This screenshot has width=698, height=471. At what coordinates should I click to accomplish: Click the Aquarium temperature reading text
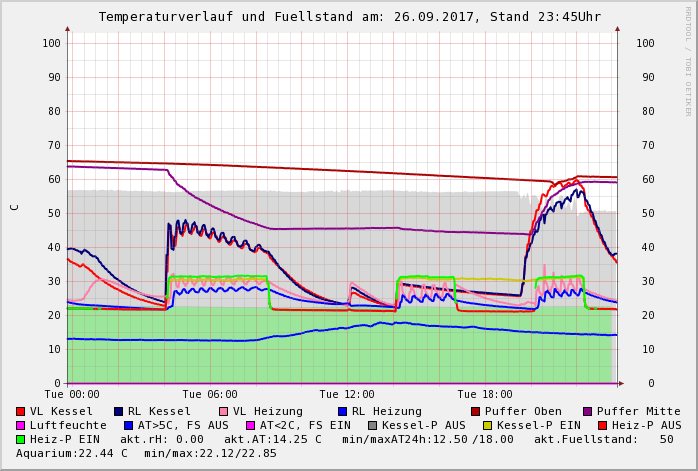coord(72,453)
